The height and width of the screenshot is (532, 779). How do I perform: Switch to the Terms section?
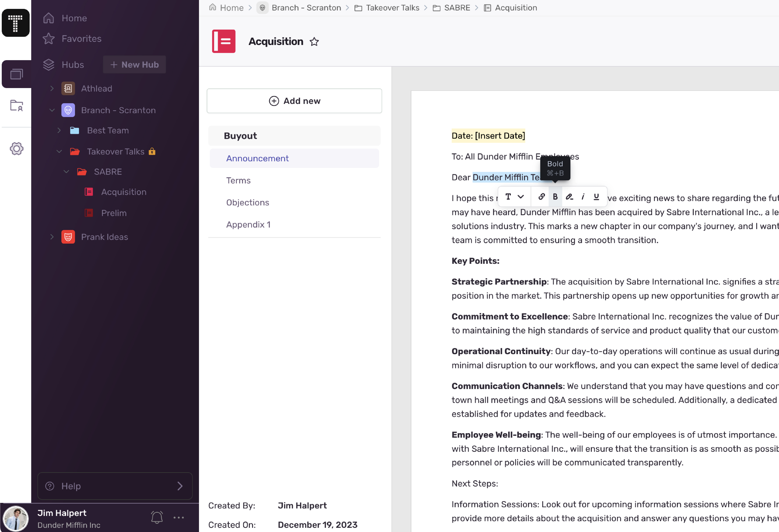238,180
